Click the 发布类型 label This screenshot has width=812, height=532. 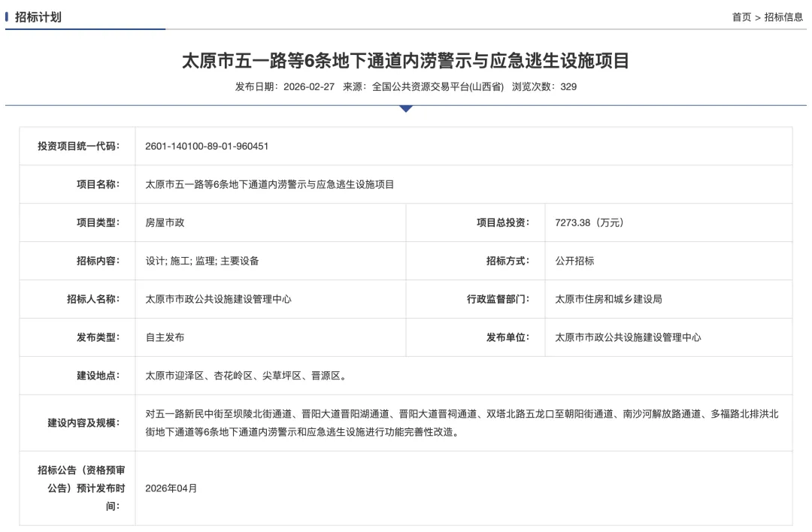pyautogui.click(x=98, y=337)
